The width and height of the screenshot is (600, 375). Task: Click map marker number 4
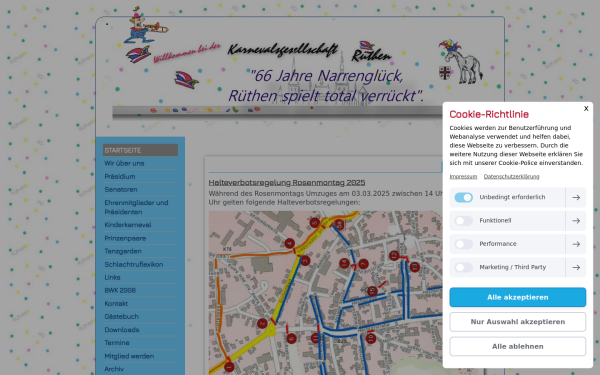point(290,243)
